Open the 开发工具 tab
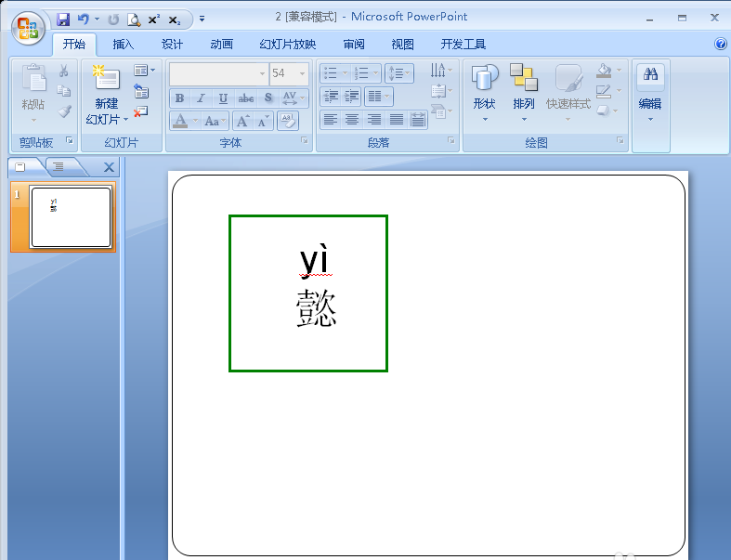 coord(463,45)
